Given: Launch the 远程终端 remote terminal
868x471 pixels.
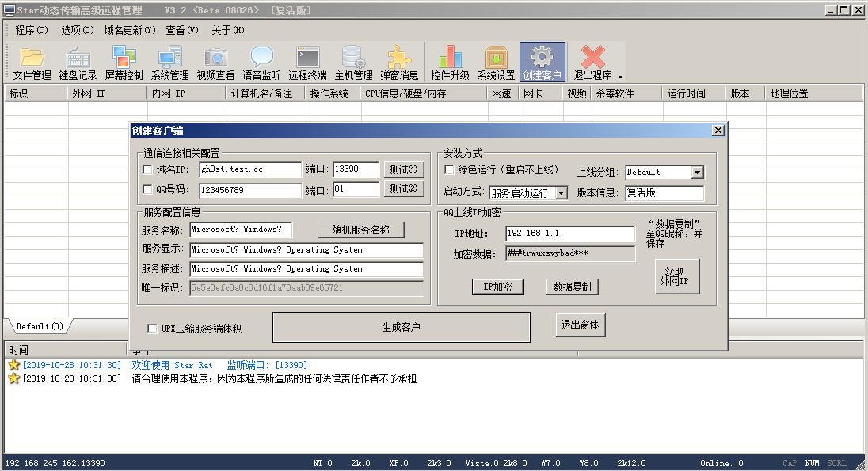Looking at the screenshot, I should click(307, 62).
